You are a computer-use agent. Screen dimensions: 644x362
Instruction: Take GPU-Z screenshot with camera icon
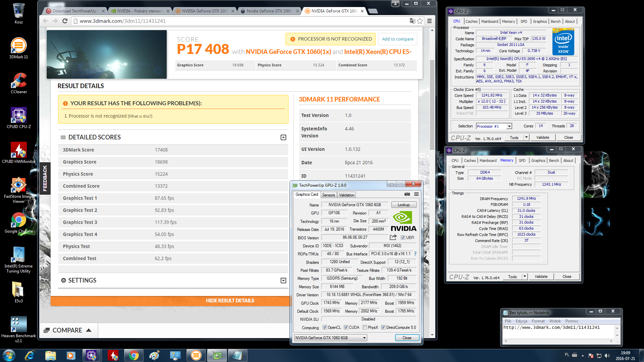coord(407,194)
